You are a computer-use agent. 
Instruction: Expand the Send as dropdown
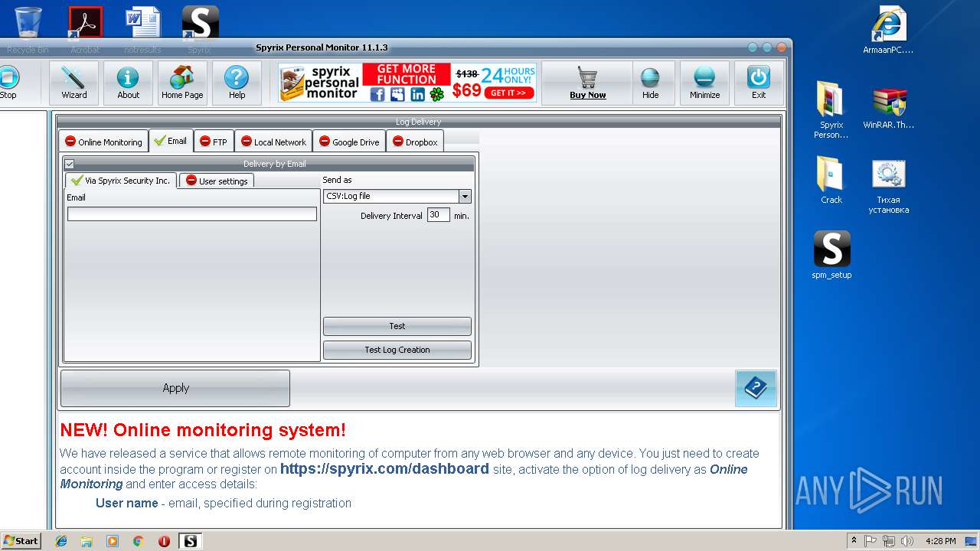(464, 197)
